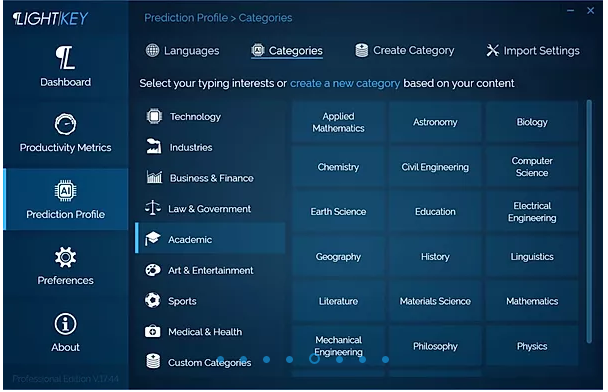Screen dimensions: 608x392
Task: Select Medical & Health category group
Action: (x=210, y=332)
